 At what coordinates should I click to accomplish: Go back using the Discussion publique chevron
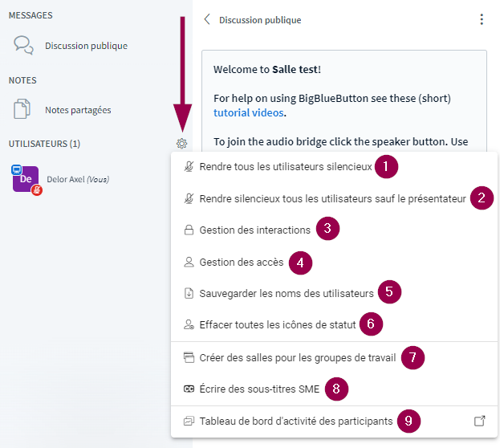[x=207, y=19]
